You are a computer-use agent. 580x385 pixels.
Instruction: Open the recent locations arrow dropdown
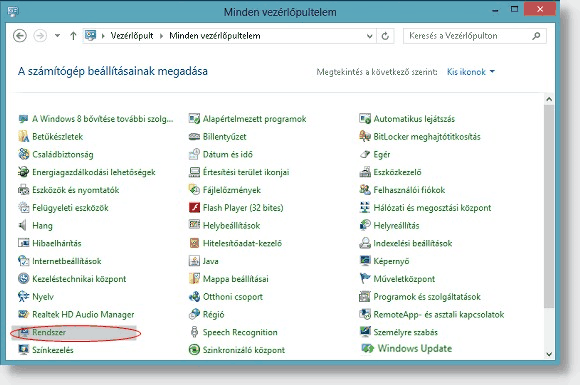(57, 36)
